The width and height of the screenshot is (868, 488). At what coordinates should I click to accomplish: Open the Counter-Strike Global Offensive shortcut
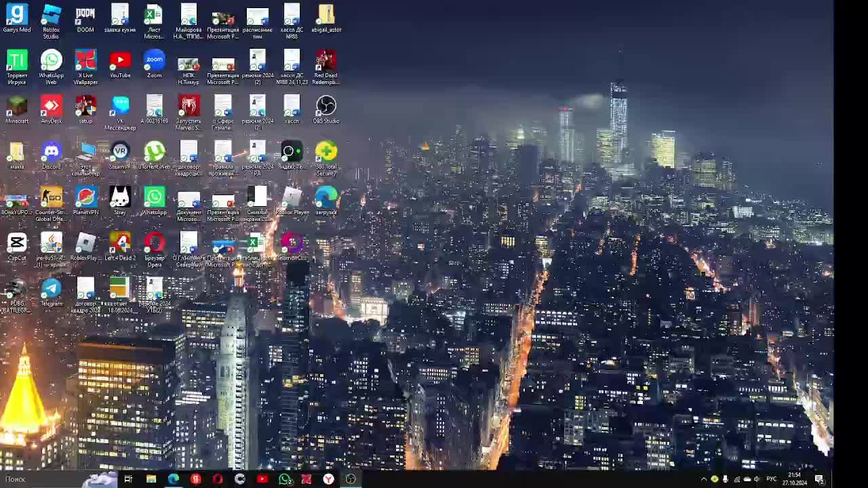point(51,205)
